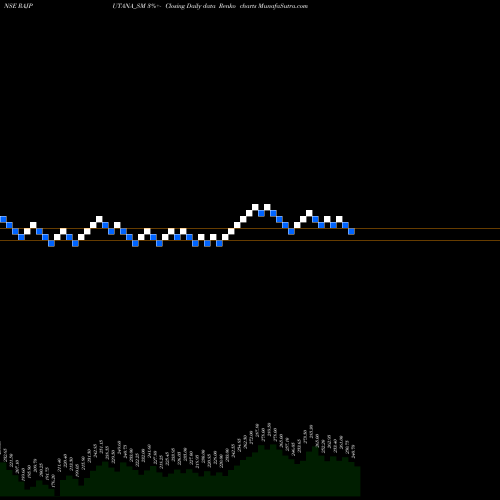Click the "Closing Daily data" caption
The image size is (500, 500).
(x=190, y=6)
